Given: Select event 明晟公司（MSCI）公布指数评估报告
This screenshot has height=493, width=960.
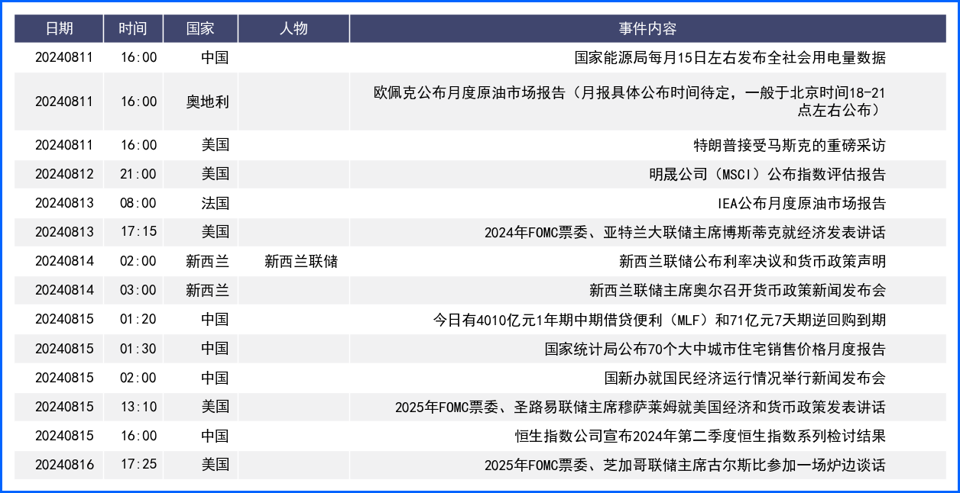Looking at the screenshot, I should pyautogui.click(x=767, y=175).
